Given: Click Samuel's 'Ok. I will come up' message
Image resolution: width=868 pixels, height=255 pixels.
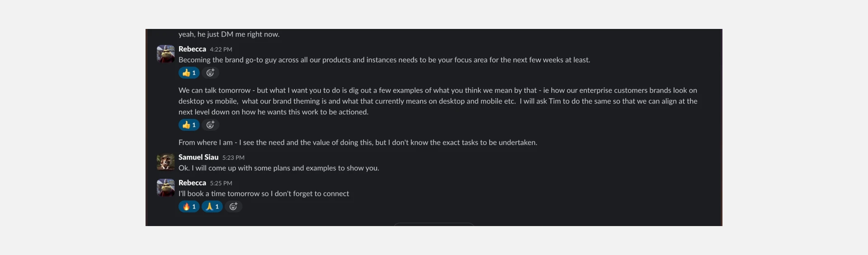Looking at the screenshot, I should 278,168.
